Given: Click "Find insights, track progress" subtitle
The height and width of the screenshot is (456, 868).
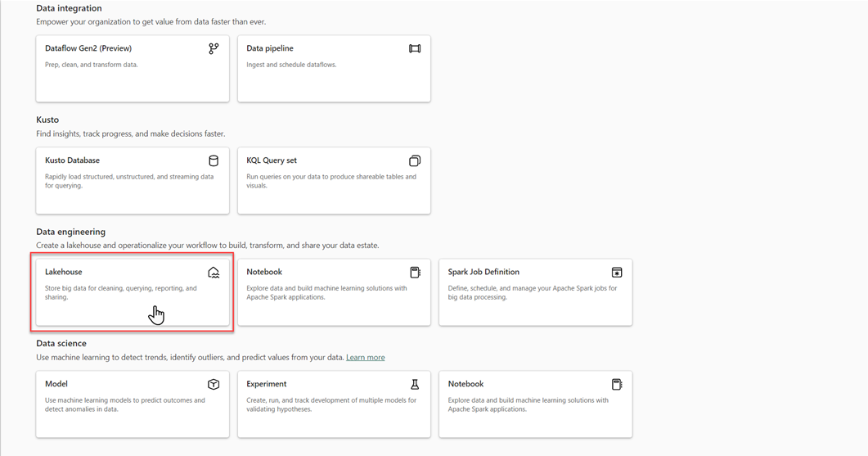Looking at the screenshot, I should coord(131,134).
